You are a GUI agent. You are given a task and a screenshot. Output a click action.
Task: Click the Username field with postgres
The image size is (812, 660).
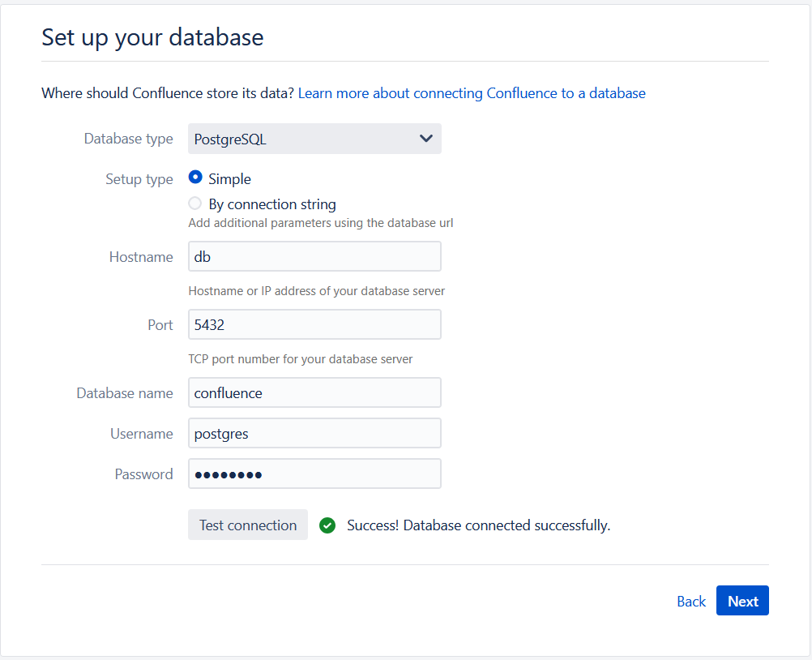[314, 433]
